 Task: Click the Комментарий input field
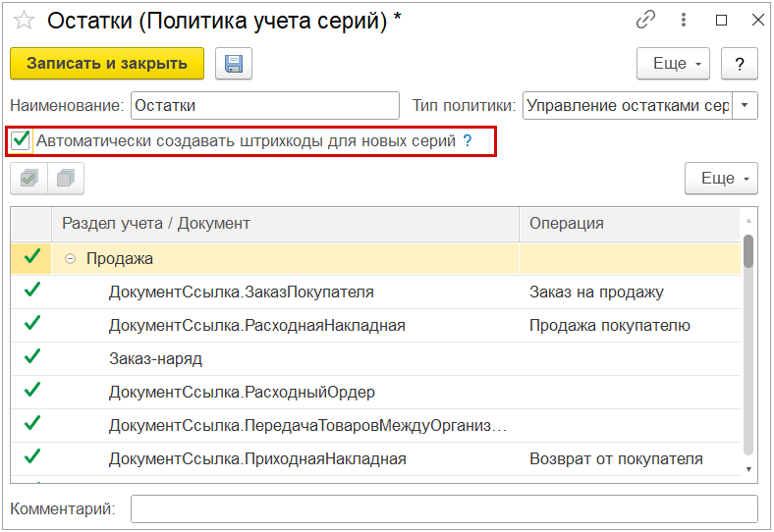[x=444, y=509]
